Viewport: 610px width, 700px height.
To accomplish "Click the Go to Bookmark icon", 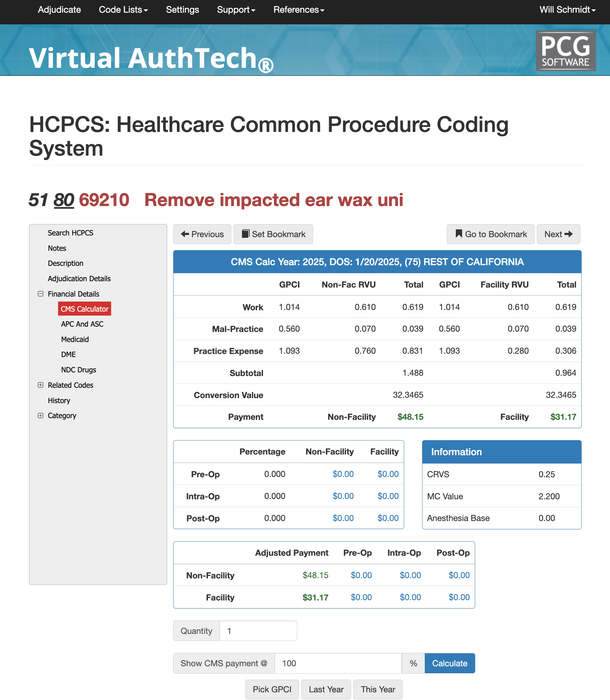I will coord(459,234).
